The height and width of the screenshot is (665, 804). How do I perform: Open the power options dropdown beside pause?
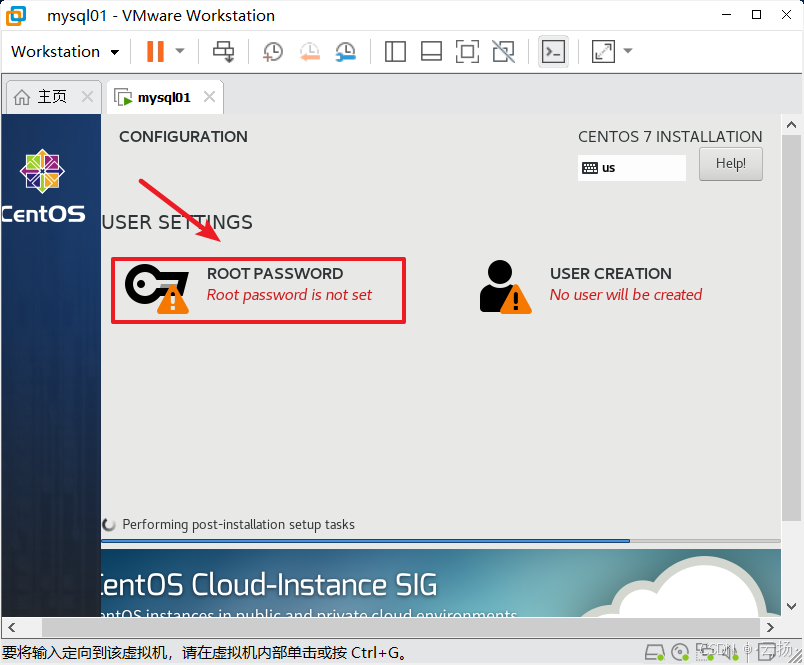click(180, 51)
